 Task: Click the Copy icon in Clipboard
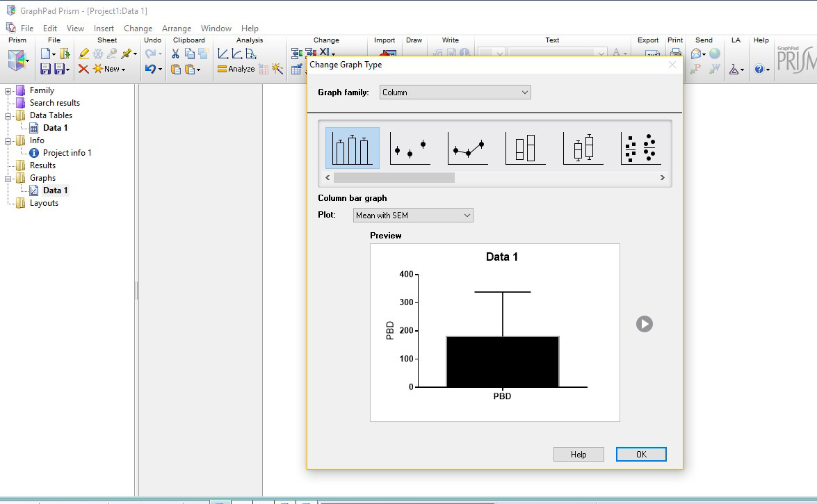(x=190, y=54)
